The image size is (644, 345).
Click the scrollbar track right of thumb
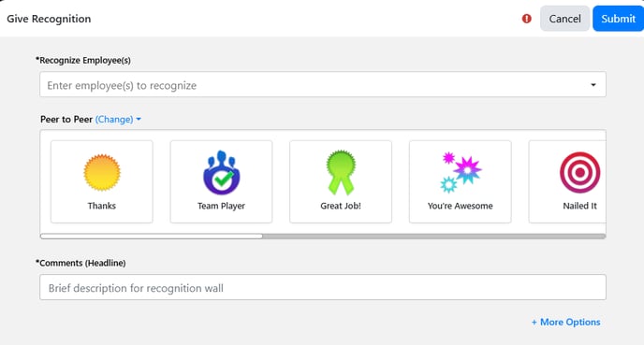(x=434, y=237)
